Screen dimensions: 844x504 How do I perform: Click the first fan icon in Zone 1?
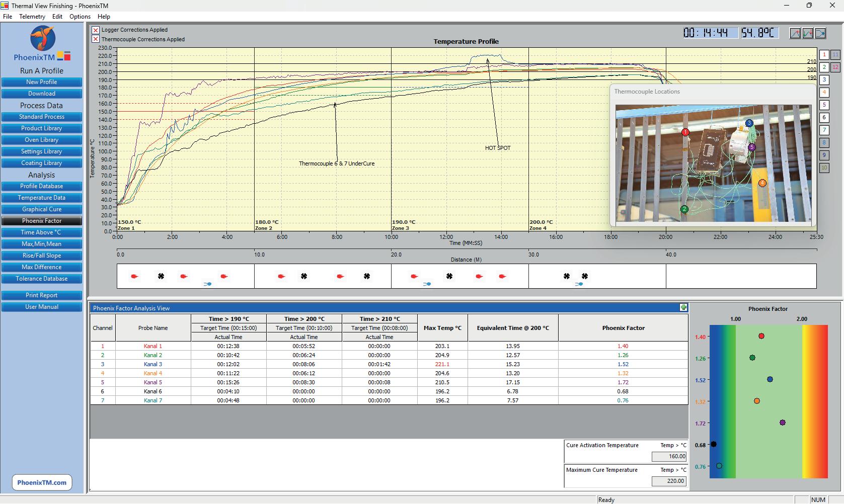click(161, 276)
